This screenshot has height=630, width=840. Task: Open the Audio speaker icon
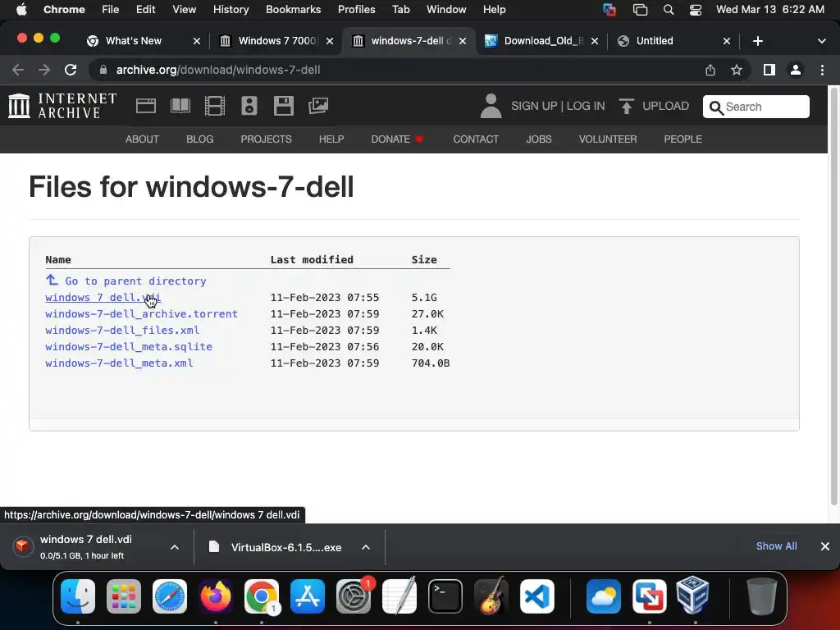[249, 106]
